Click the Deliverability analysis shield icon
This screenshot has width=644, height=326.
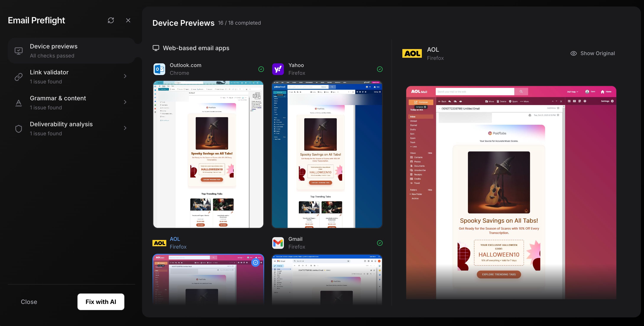[19, 129]
